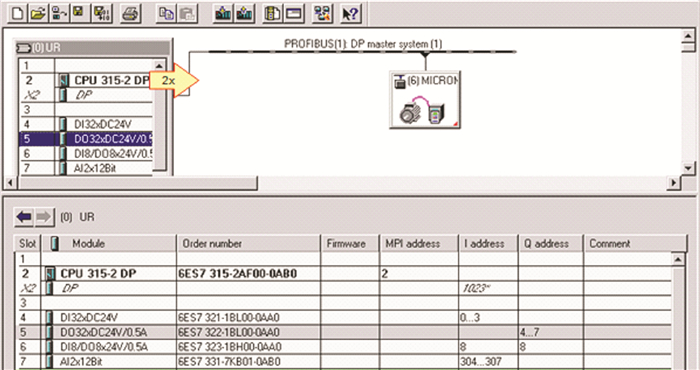Click the back arrow navigation button
Viewport: 700px width, 370px height.
point(24,217)
